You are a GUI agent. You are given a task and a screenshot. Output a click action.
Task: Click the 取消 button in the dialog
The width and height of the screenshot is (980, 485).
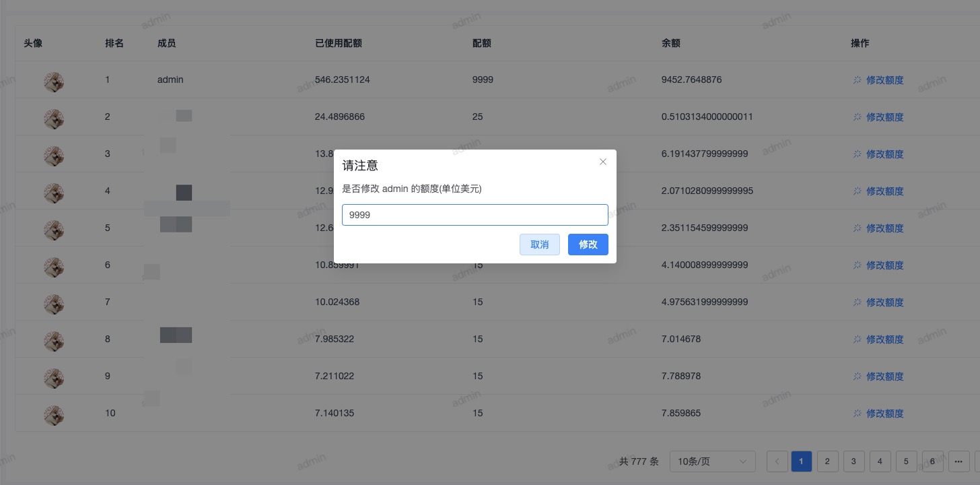point(540,245)
